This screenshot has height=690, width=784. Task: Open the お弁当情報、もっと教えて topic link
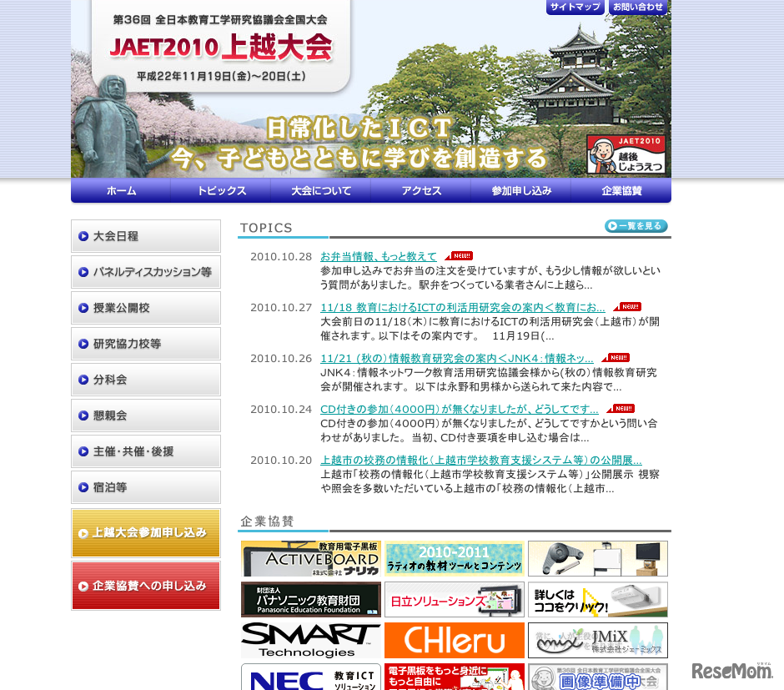click(378, 256)
